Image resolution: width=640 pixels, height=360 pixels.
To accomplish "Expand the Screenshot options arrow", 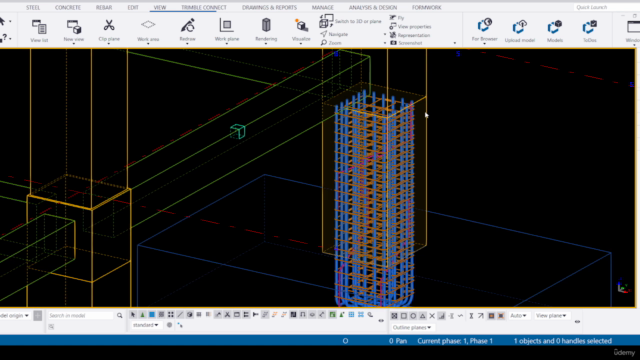I will [455, 43].
